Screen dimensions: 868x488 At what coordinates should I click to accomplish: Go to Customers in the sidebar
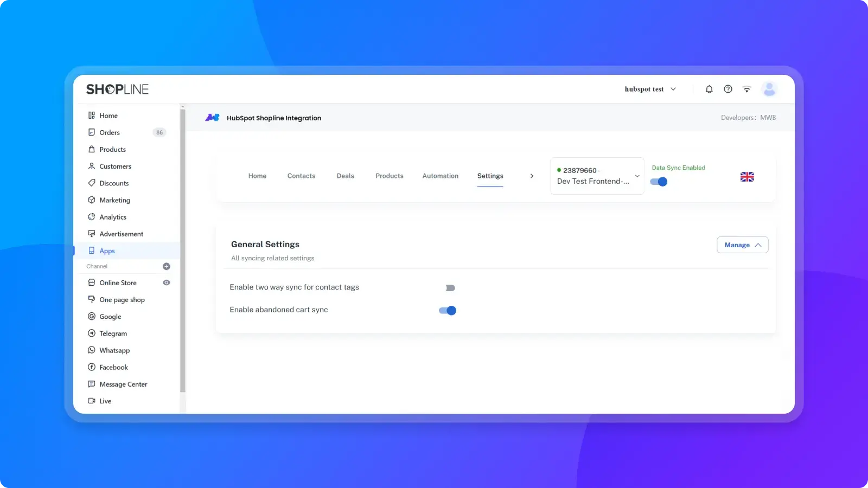[115, 166]
